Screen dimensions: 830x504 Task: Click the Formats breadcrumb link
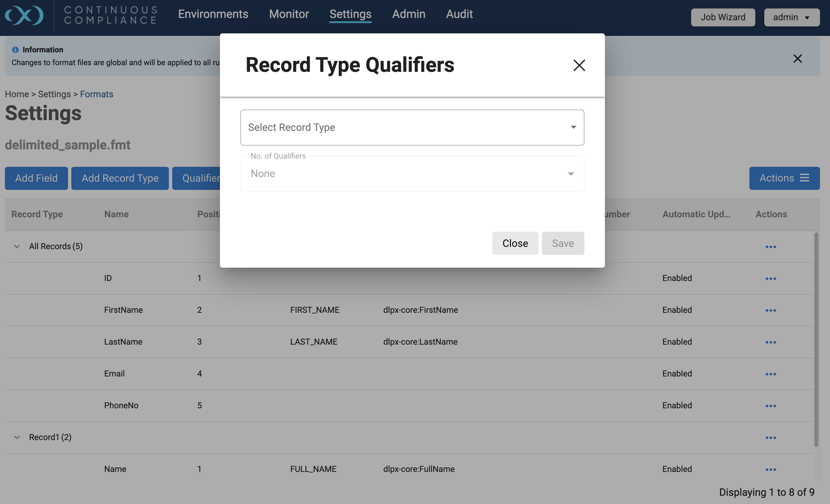[x=96, y=94]
